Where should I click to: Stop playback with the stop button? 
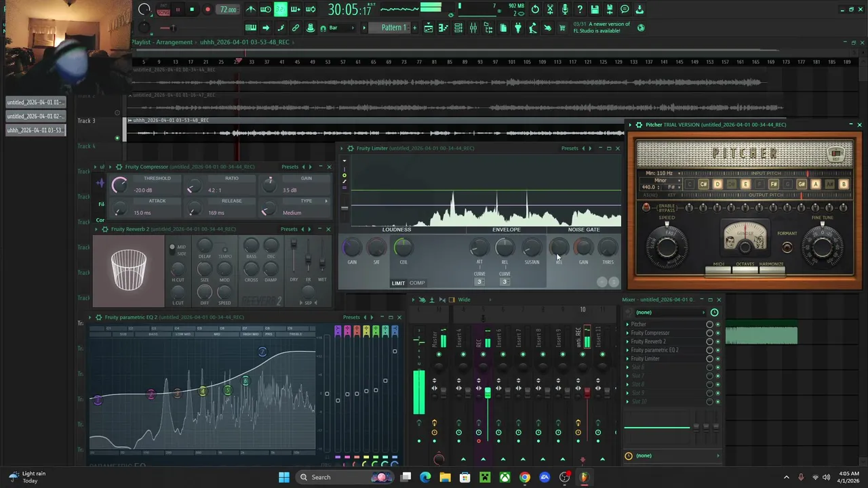pyautogui.click(x=192, y=9)
